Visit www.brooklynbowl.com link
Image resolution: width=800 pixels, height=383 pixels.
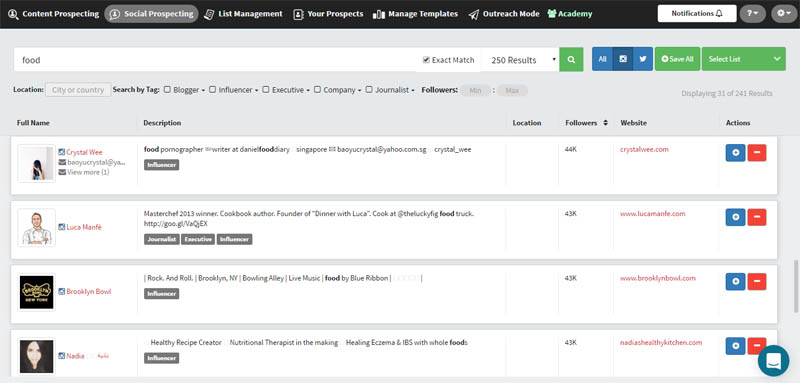(658, 278)
